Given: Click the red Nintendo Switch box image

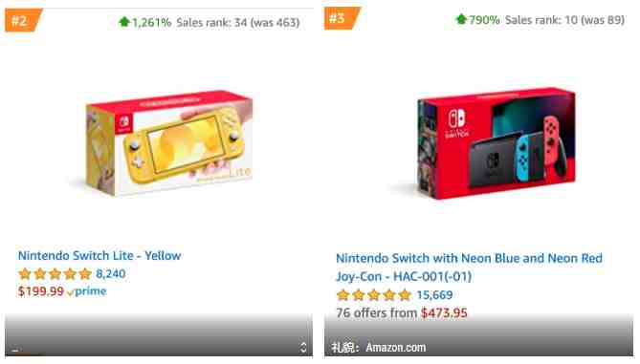Looking at the screenshot, I should pyautogui.click(x=496, y=142).
